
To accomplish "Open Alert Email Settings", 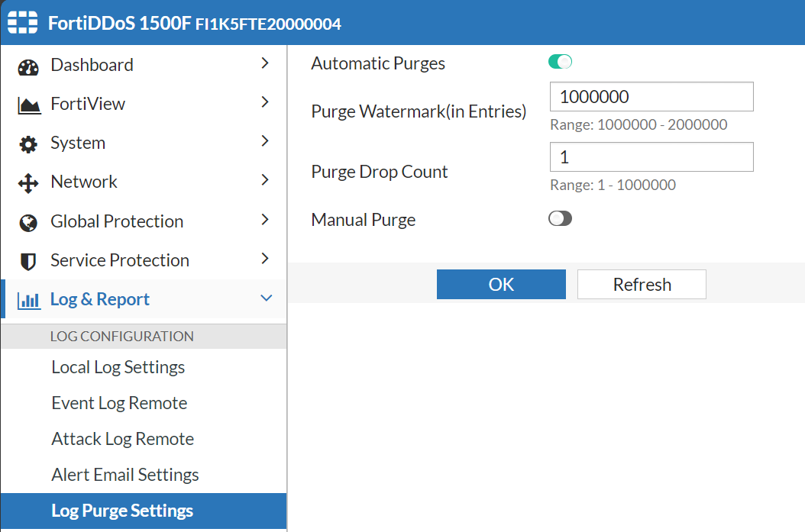I will [x=124, y=475].
